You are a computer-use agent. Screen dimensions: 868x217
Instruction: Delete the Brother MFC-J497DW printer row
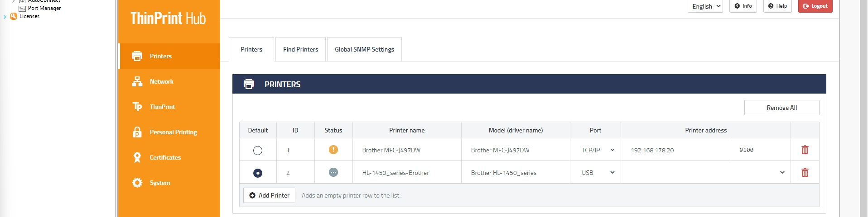point(805,150)
